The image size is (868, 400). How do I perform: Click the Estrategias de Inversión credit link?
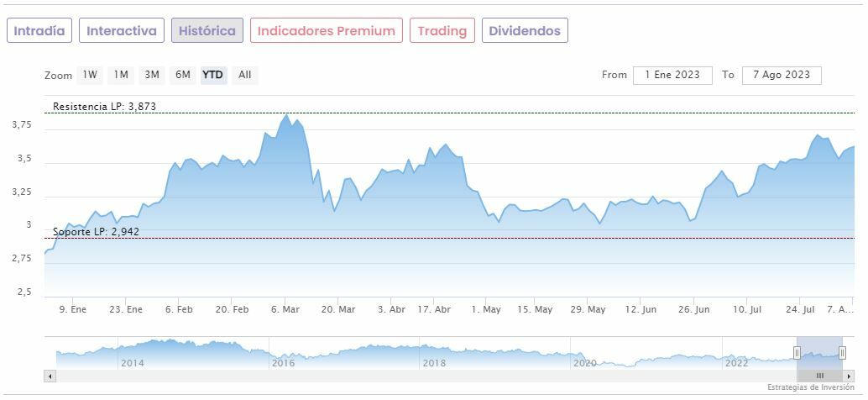pyautogui.click(x=810, y=387)
